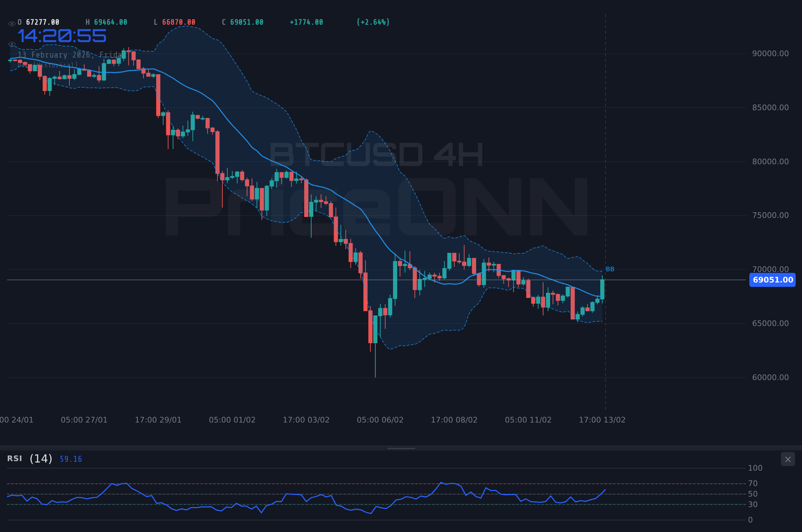
Task: Click the 90000.00 price axis label
Action: coord(770,54)
